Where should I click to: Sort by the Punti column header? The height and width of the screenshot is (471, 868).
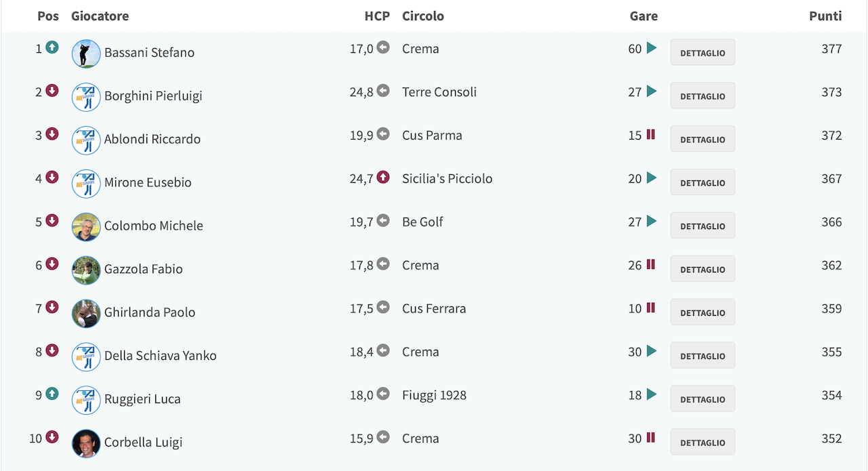point(825,16)
